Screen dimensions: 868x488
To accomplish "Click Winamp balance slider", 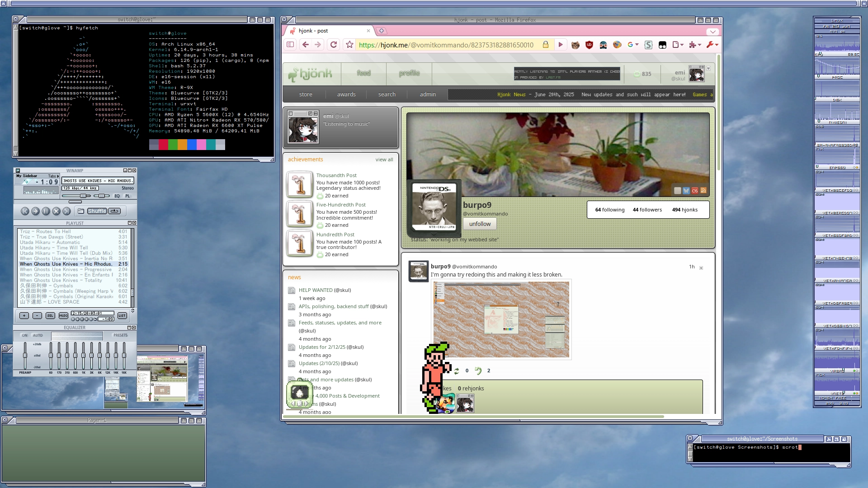I will pos(102,196).
